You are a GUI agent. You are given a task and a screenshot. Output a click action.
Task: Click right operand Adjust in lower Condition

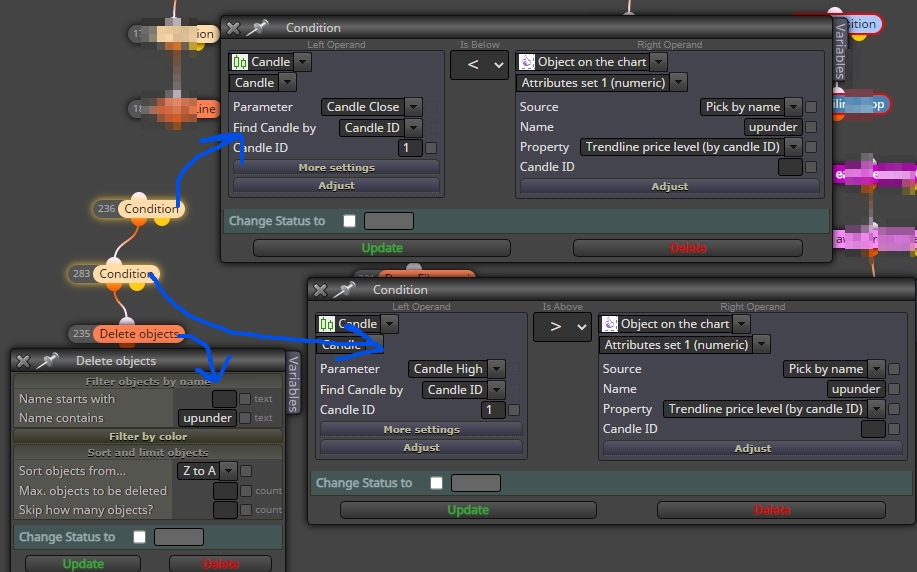pos(753,449)
